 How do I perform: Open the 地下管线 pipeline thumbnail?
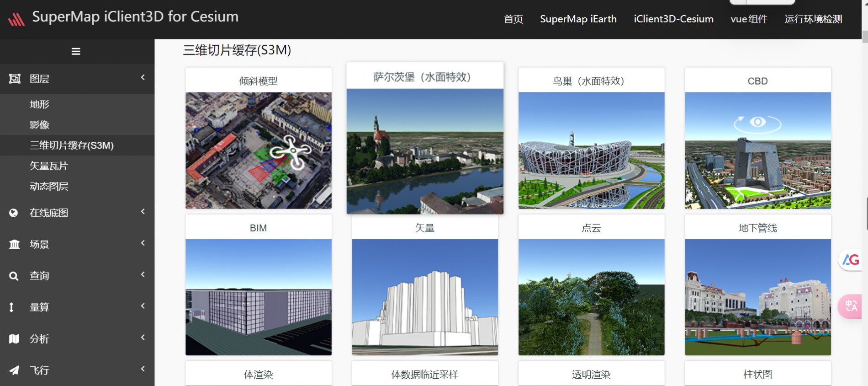[x=757, y=297]
